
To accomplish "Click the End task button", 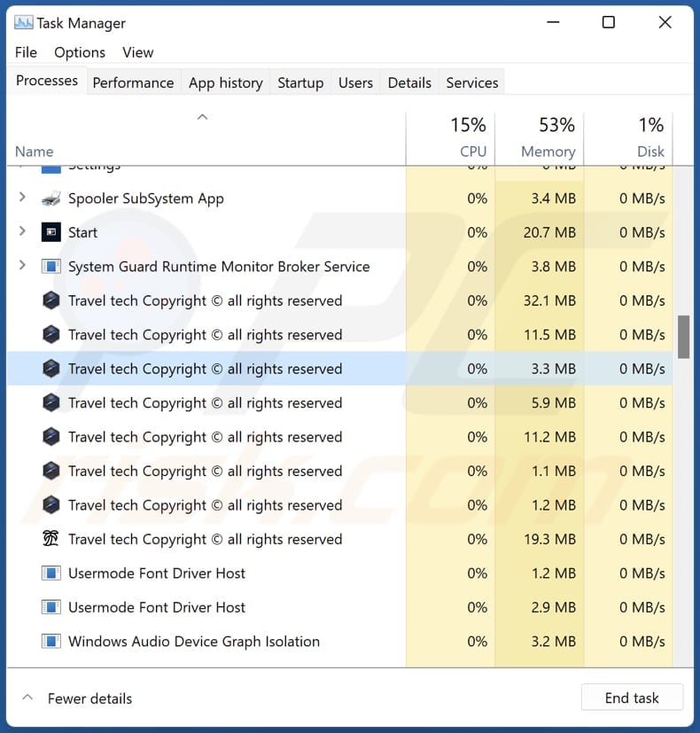I will 632,698.
